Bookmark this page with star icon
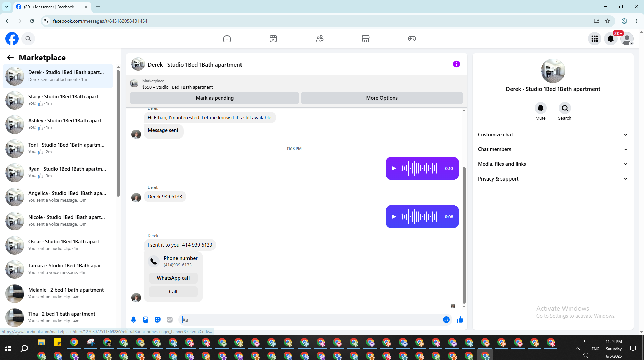Viewport: 644px width, 360px height. click(x=607, y=21)
